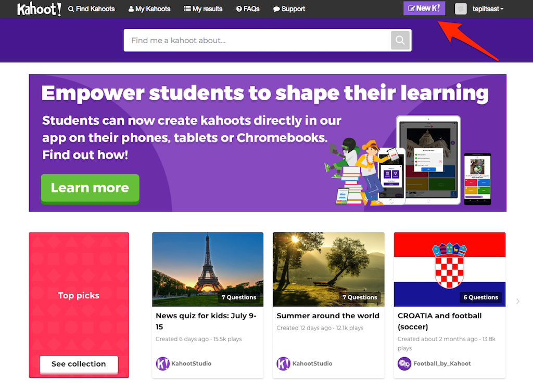
Task: Open Find Kahoots menu
Action: tap(92, 9)
